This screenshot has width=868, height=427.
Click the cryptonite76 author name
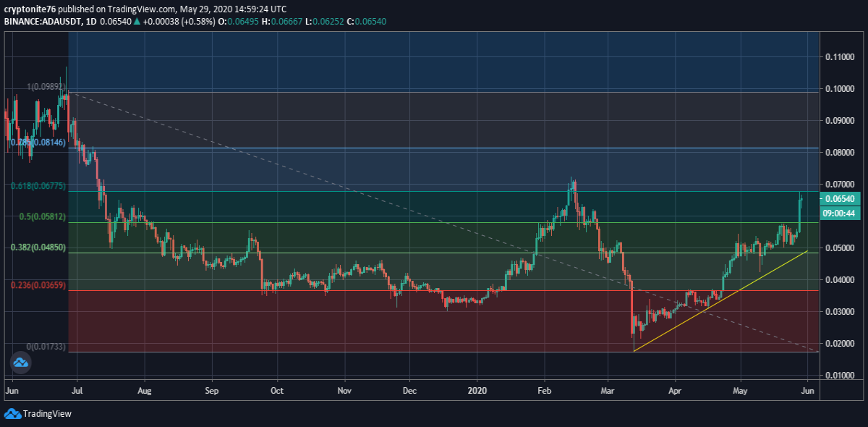point(29,10)
